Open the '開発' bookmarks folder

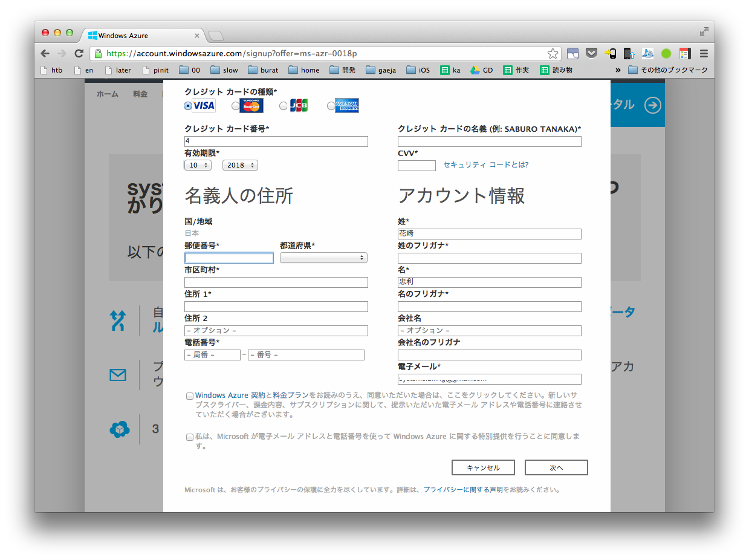coord(343,70)
